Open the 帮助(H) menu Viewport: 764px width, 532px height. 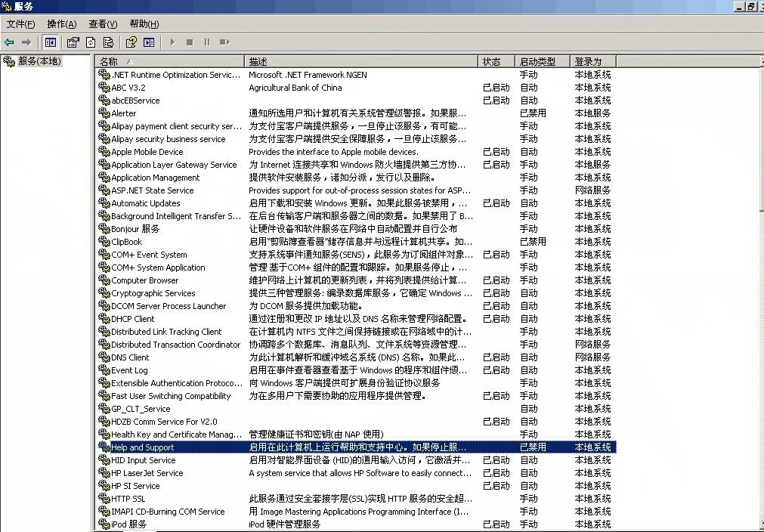point(144,23)
